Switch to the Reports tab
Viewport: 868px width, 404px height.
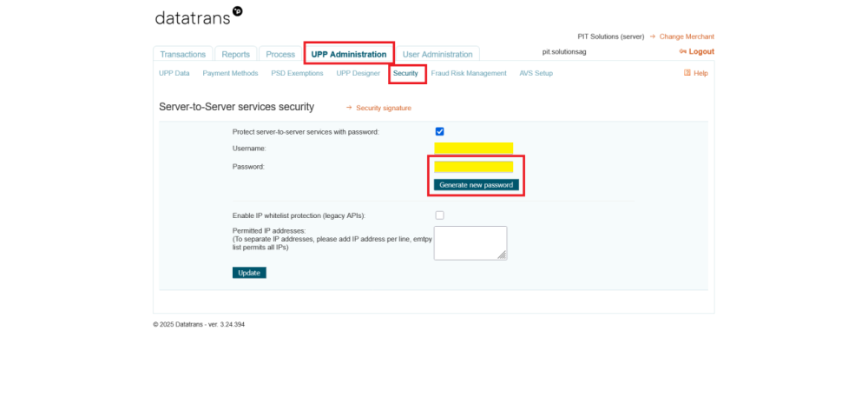[235, 54]
